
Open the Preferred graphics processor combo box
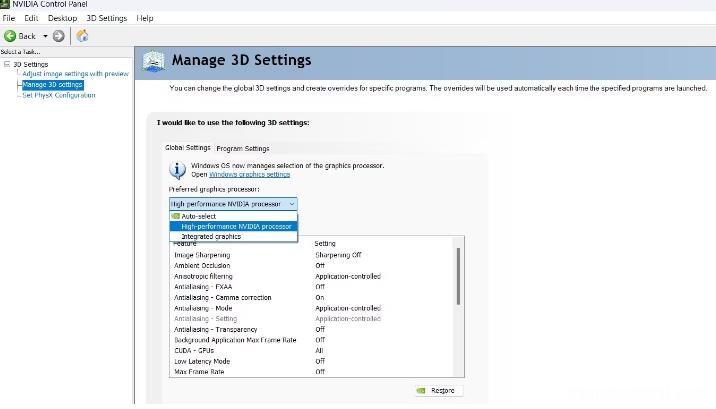(x=233, y=203)
